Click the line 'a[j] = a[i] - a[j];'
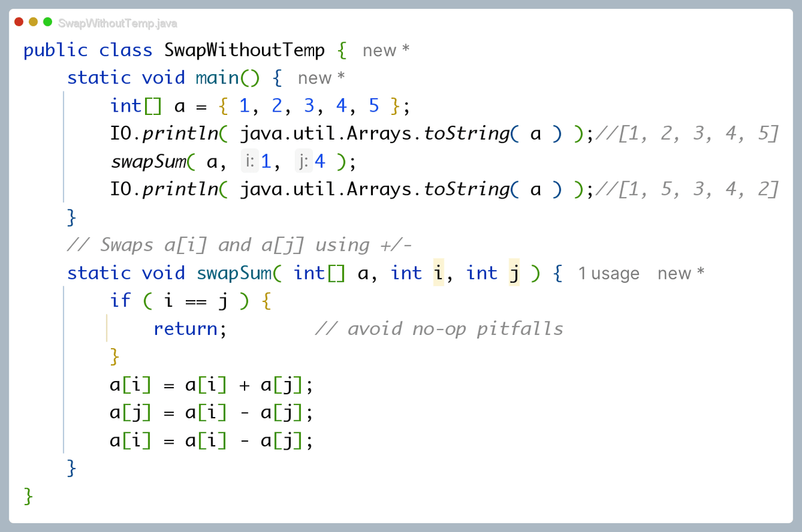This screenshot has height=532, width=802. point(212,414)
